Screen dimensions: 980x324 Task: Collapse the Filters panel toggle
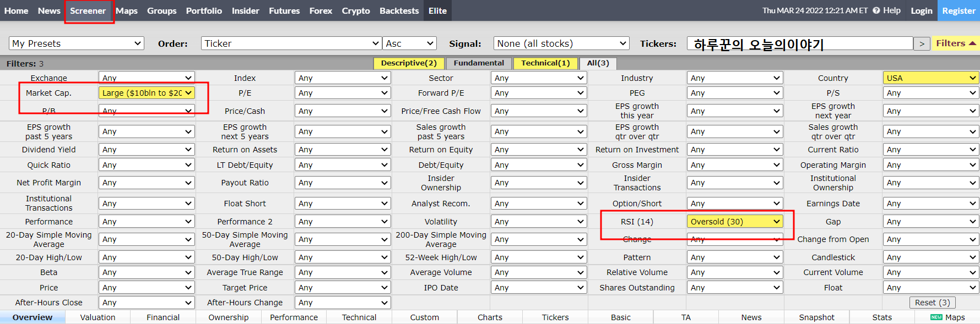click(956, 43)
